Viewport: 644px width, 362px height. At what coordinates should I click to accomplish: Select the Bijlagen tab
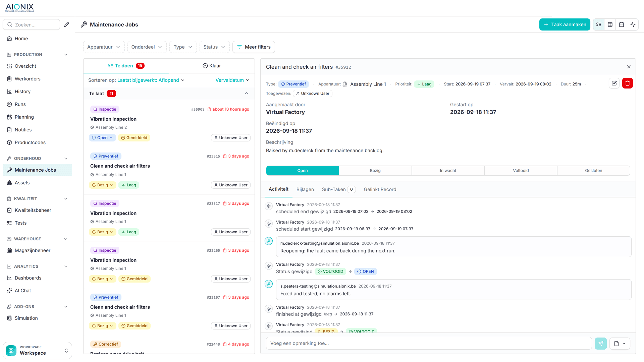305,189
